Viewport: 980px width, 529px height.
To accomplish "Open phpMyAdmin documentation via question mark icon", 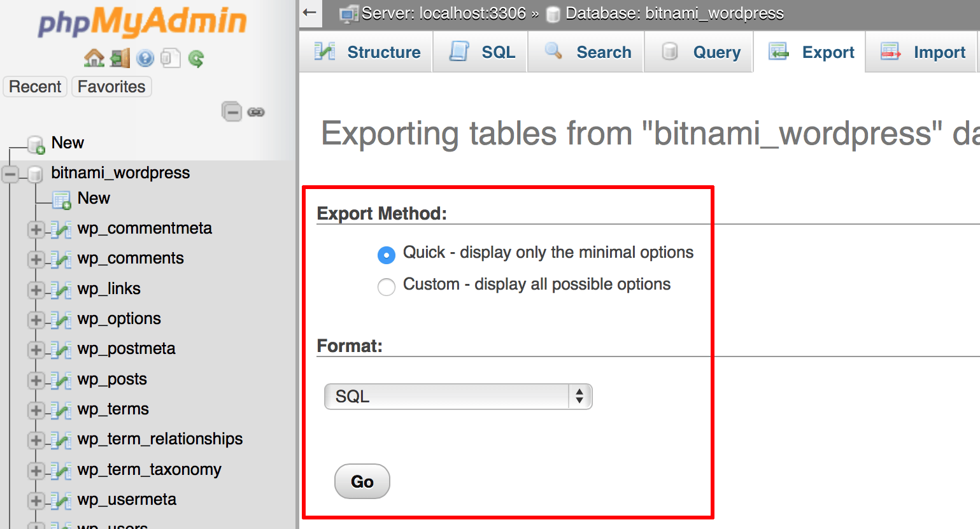I will click(145, 58).
